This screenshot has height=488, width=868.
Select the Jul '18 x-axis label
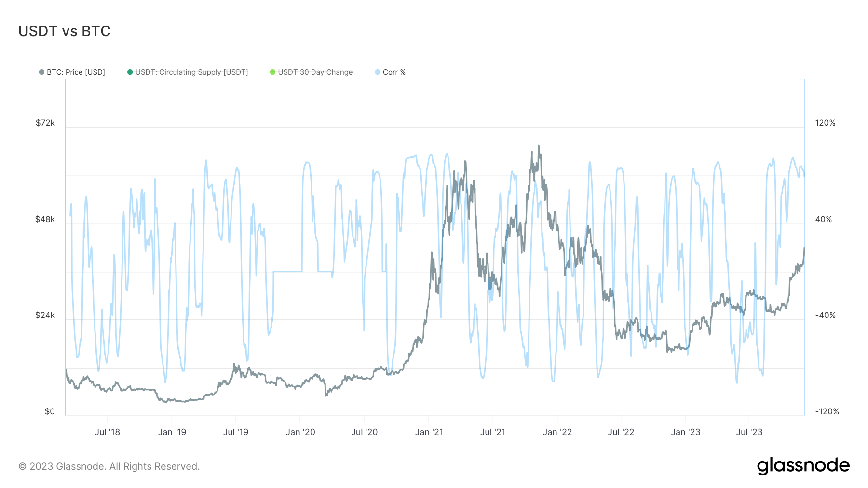click(x=107, y=432)
